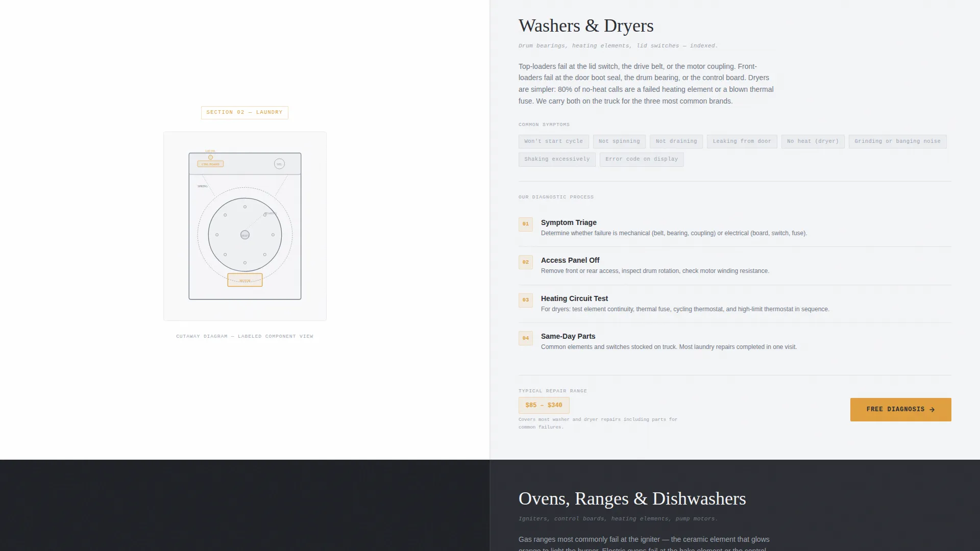Click the Section 02 — Laundry label
The image size is (980, 551).
tap(244, 112)
